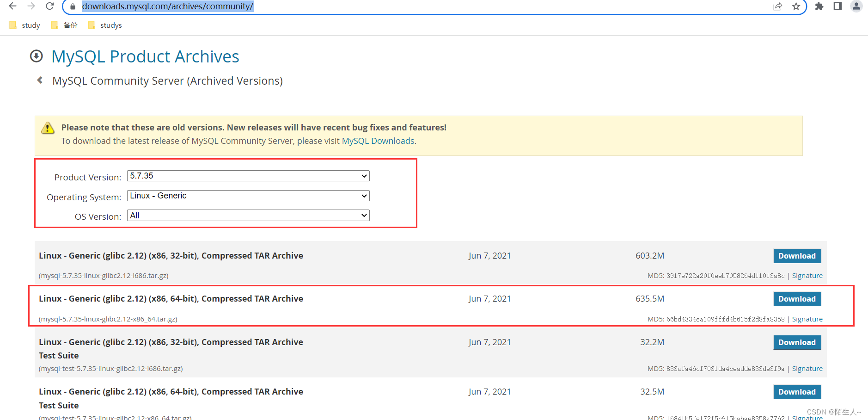Open the browser extensions puzzle icon
868x420 pixels.
[819, 6]
